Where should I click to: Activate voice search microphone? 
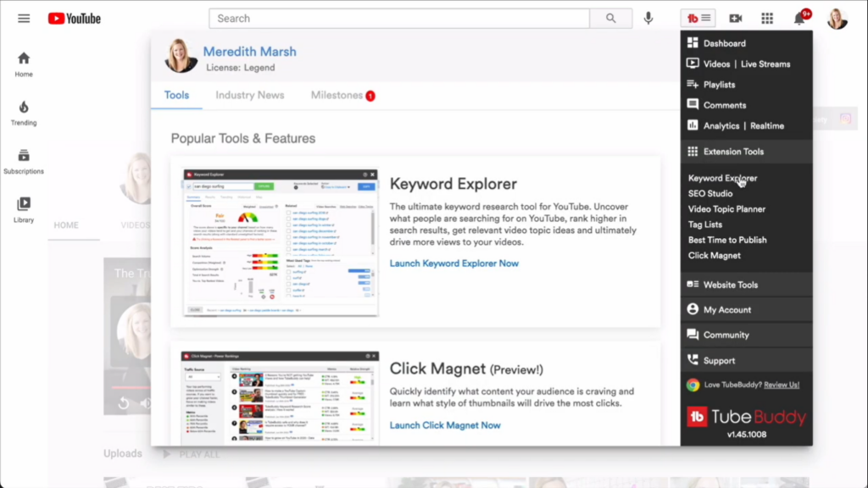tap(648, 19)
